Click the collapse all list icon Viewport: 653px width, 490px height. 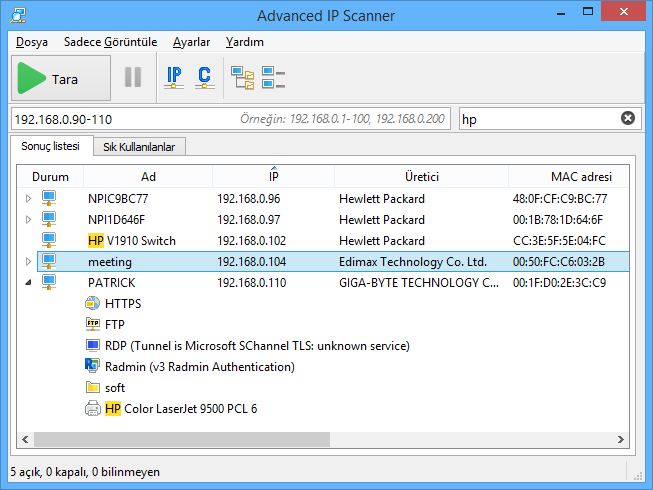pyautogui.click(x=272, y=78)
